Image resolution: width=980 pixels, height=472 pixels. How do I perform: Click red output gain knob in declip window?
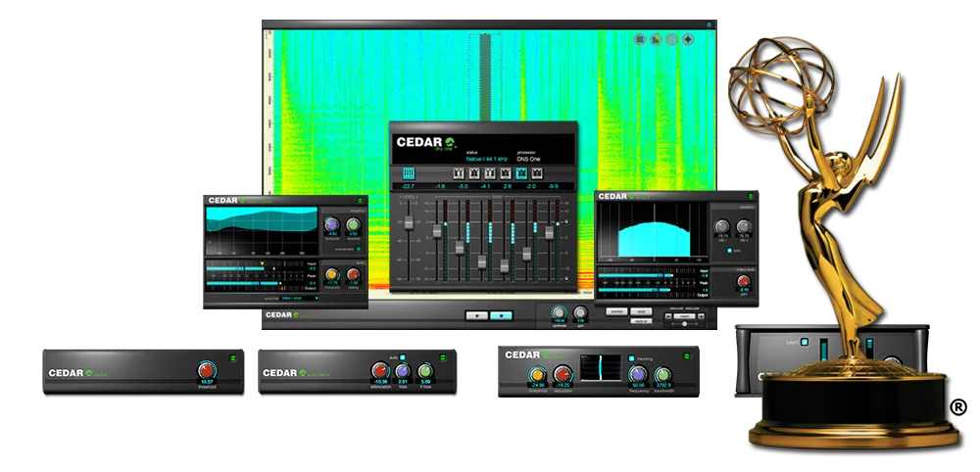point(744,281)
